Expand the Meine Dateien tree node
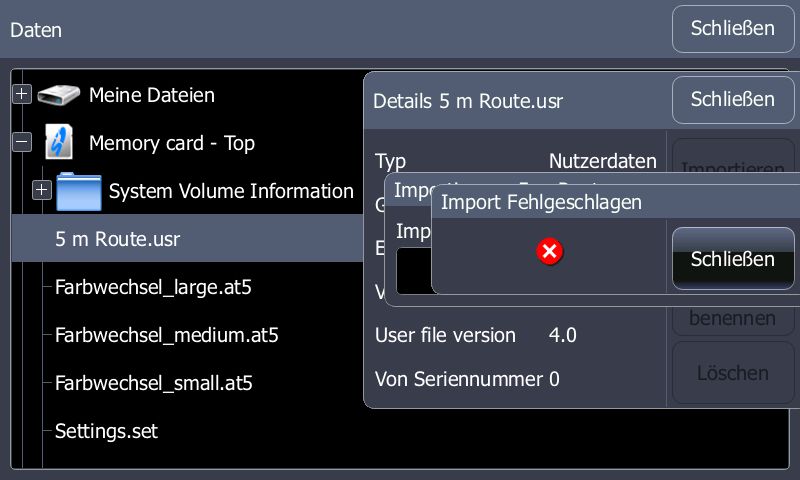The height and width of the screenshot is (480, 800). tap(22, 95)
